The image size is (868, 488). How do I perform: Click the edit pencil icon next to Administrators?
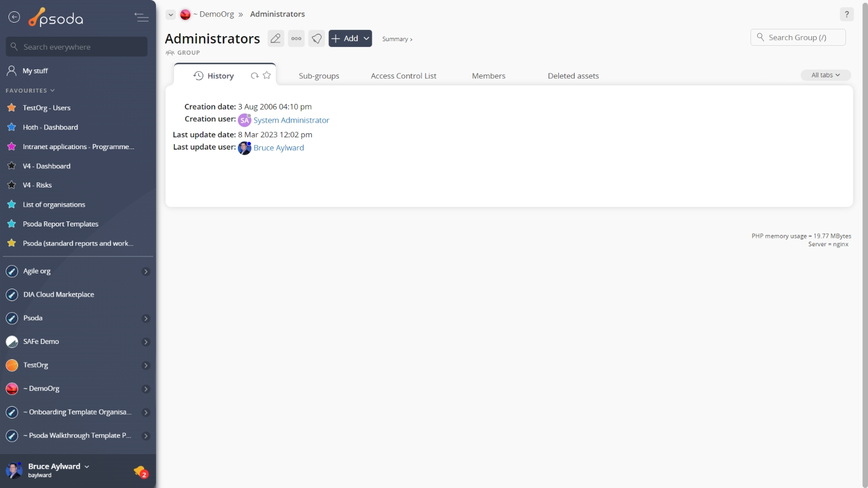276,38
